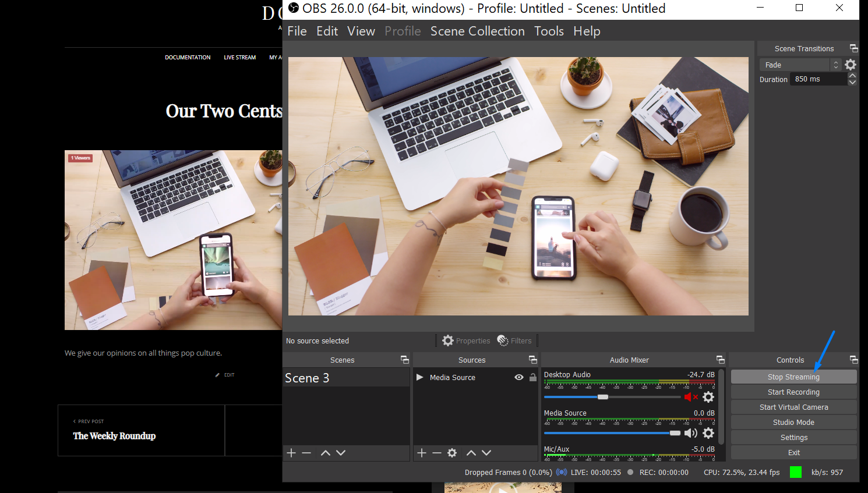Screen dimensions: 868x493
Task: Open the Edit menu
Action: click(327, 31)
